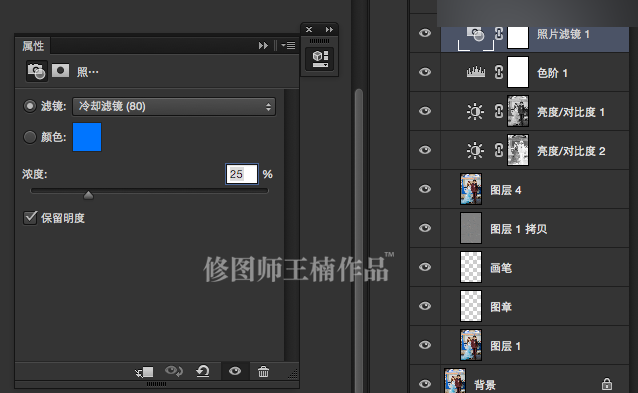Click mask link icon on 照片滤镜 1
The height and width of the screenshot is (393, 638).
pyautogui.click(x=499, y=33)
